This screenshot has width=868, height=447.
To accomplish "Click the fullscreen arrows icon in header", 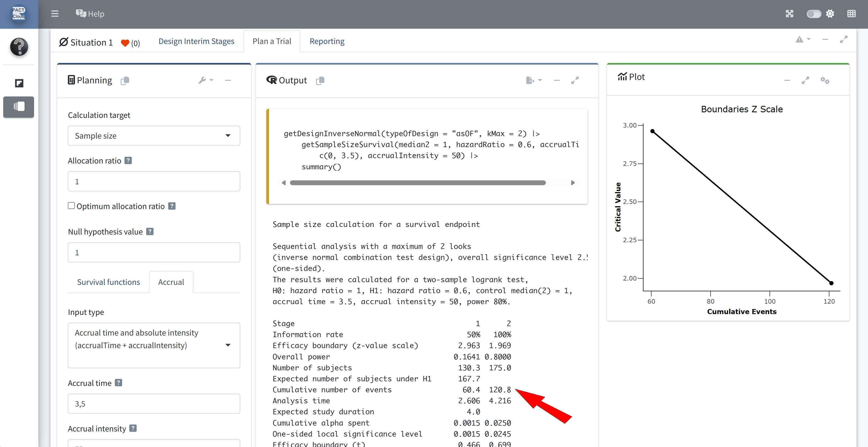I will pos(789,14).
